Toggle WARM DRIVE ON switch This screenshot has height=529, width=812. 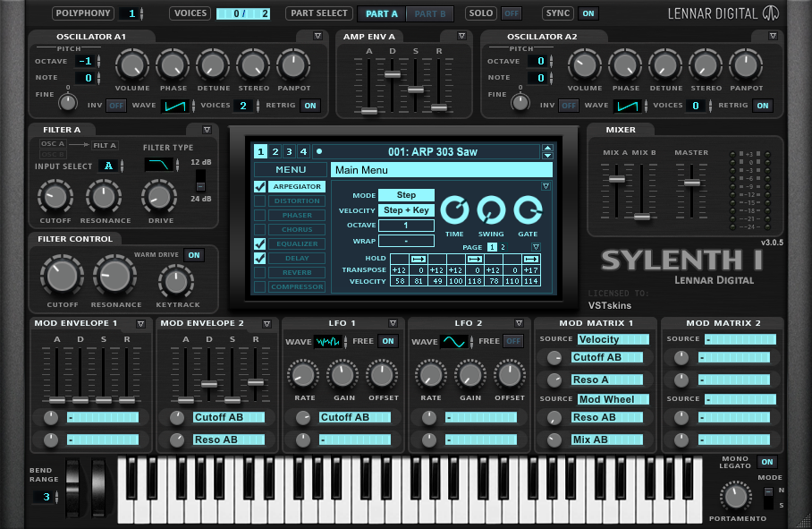click(x=194, y=255)
